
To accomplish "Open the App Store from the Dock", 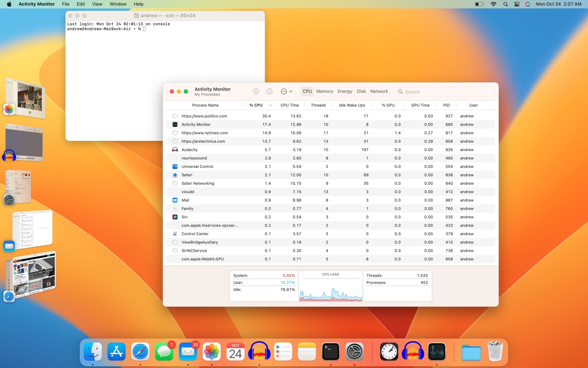I will 117,351.
